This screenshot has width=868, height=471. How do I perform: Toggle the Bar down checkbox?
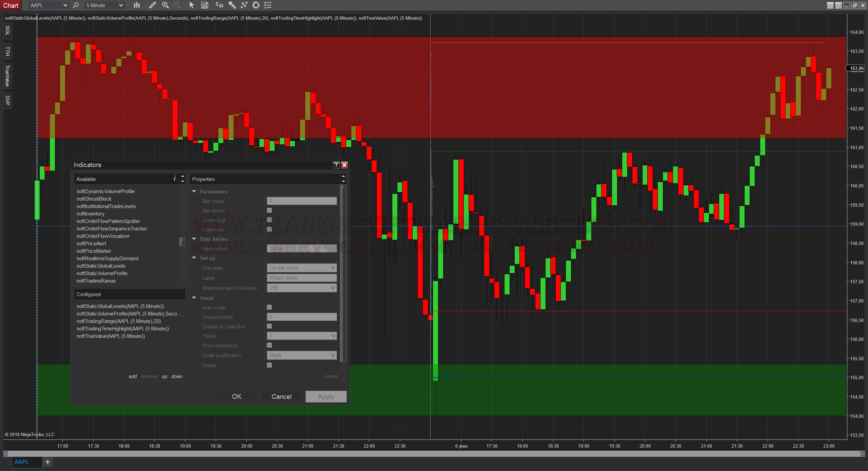click(x=270, y=210)
